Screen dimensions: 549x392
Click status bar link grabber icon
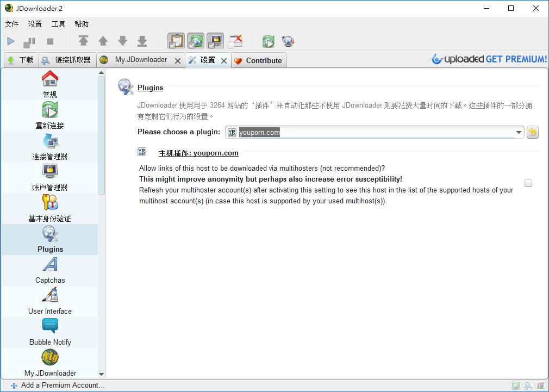click(528, 385)
